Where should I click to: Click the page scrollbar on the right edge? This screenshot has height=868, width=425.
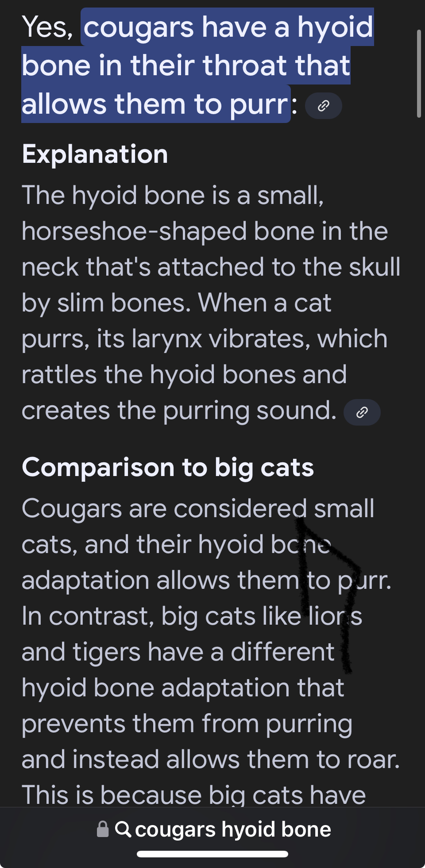pyautogui.click(x=419, y=74)
